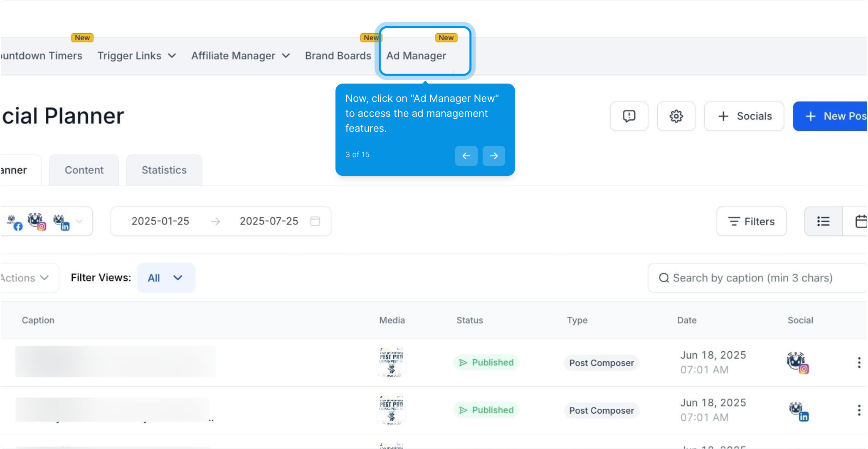
Task: Click the Media column header
Action: pos(392,320)
